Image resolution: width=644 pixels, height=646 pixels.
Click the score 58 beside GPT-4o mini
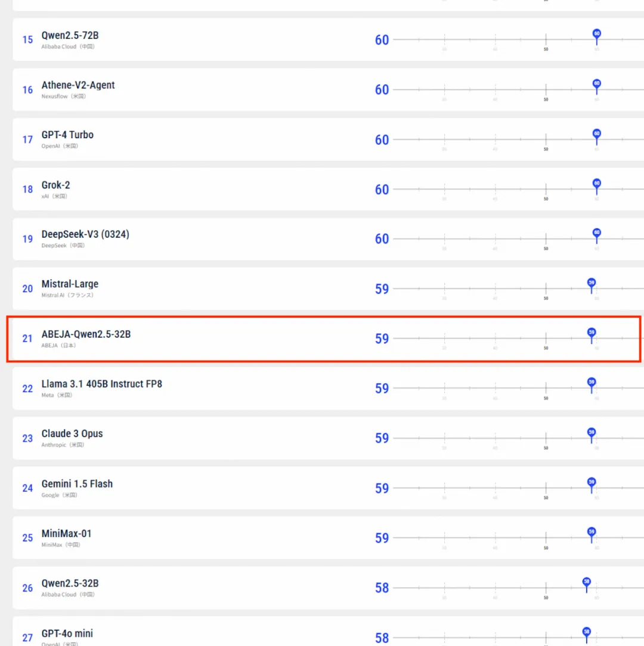point(382,638)
